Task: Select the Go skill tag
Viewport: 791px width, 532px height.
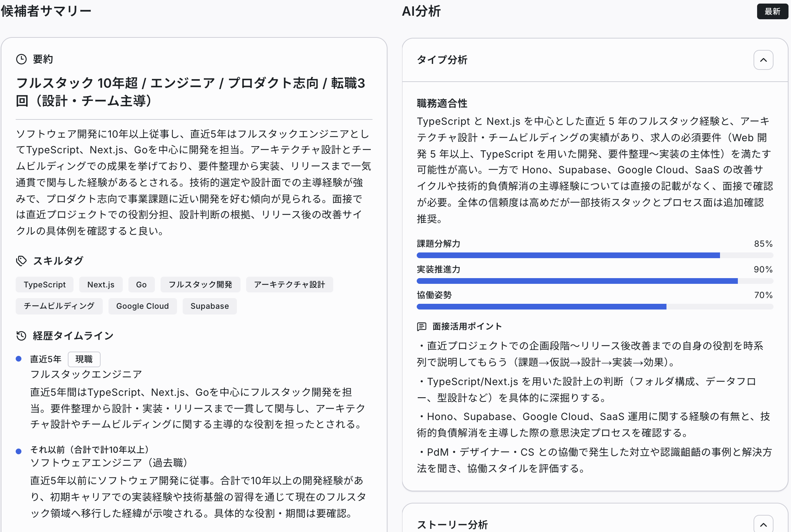Action: coord(141,285)
